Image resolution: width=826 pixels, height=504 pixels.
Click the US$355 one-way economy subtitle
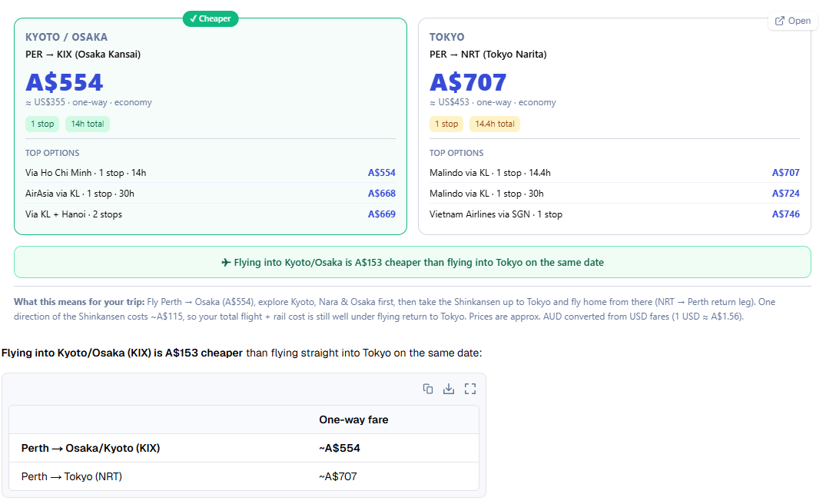point(88,102)
